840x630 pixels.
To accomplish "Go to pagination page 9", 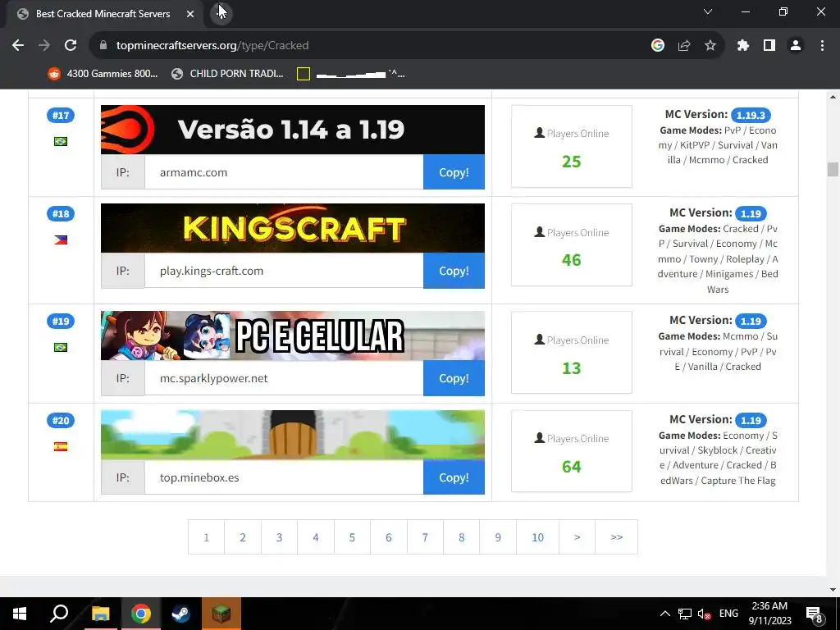I will [x=498, y=536].
